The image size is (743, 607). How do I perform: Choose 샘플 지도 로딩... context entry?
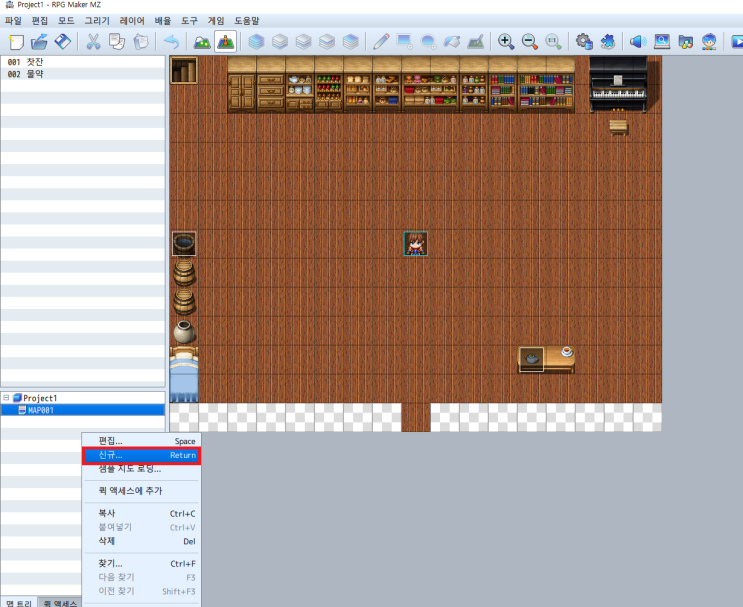click(141, 469)
